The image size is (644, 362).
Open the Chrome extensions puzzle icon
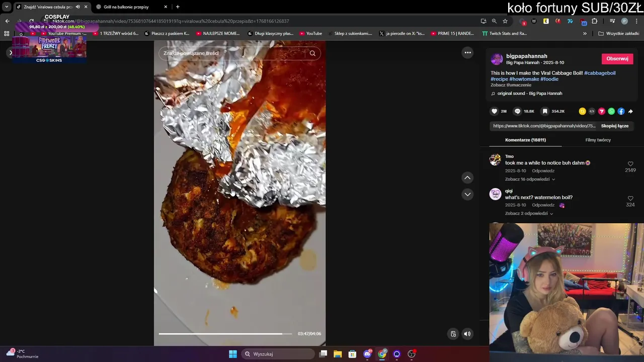(x=595, y=21)
